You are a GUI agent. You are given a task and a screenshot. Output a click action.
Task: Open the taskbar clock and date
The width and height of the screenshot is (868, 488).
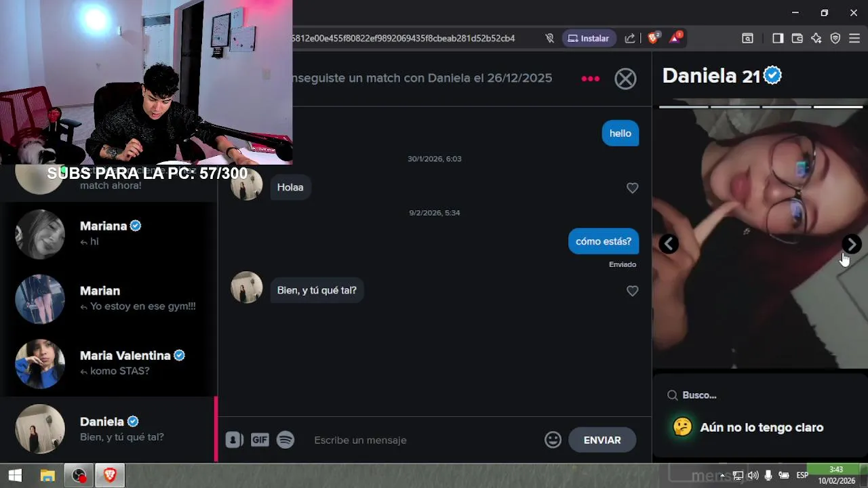pos(836,476)
